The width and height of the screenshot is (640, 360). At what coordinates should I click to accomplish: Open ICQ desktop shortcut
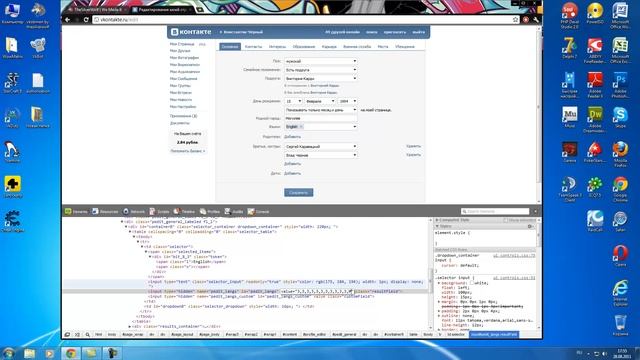pos(595,187)
